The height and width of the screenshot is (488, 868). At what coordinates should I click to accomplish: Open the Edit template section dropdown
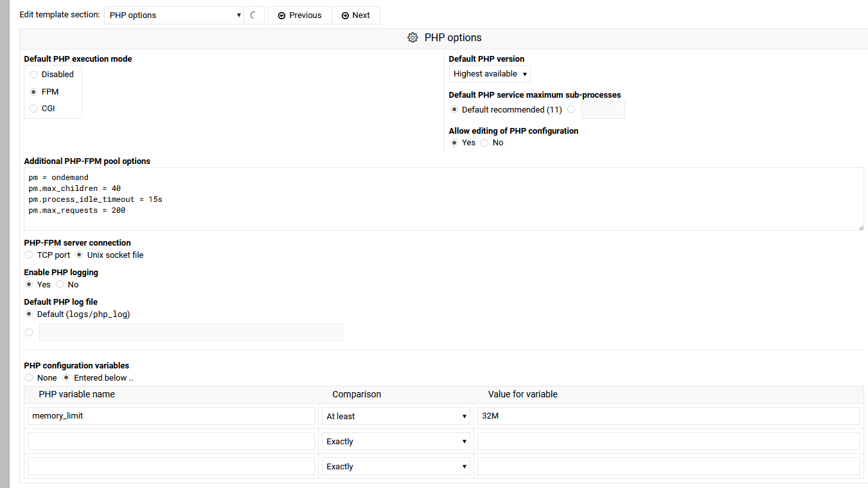(173, 15)
